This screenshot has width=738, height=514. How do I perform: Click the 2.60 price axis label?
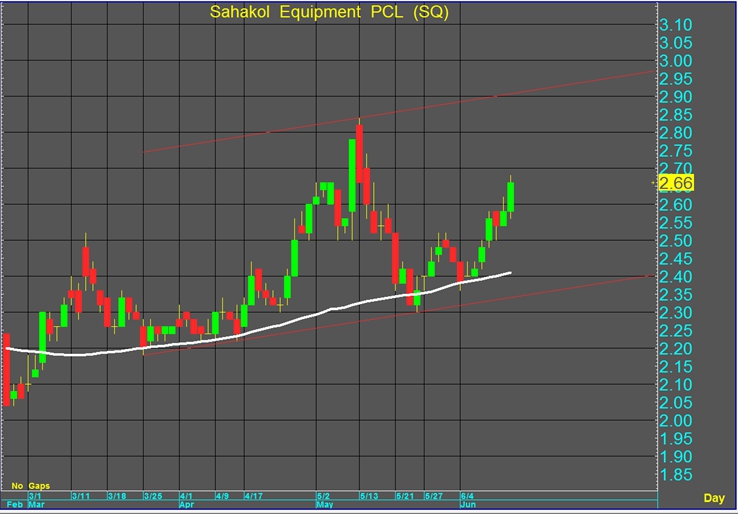(x=676, y=205)
